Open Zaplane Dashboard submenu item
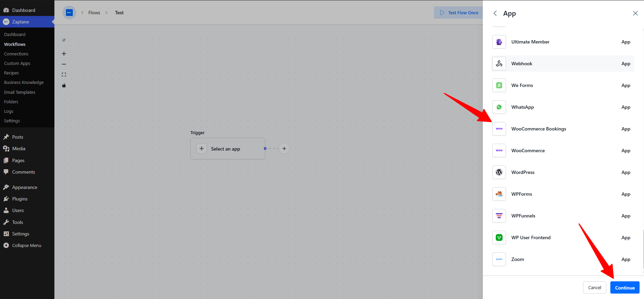644x299 pixels. pyautogui.click(x=15, y=34)
